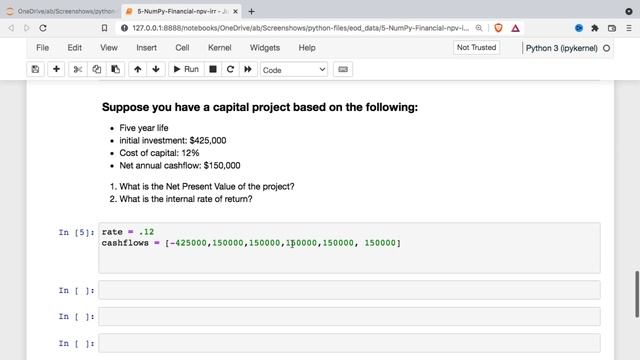Image resolution: width=640 pixels, height=360 pixels.
Task: Open the Help menu
Action: pos(307,48)
